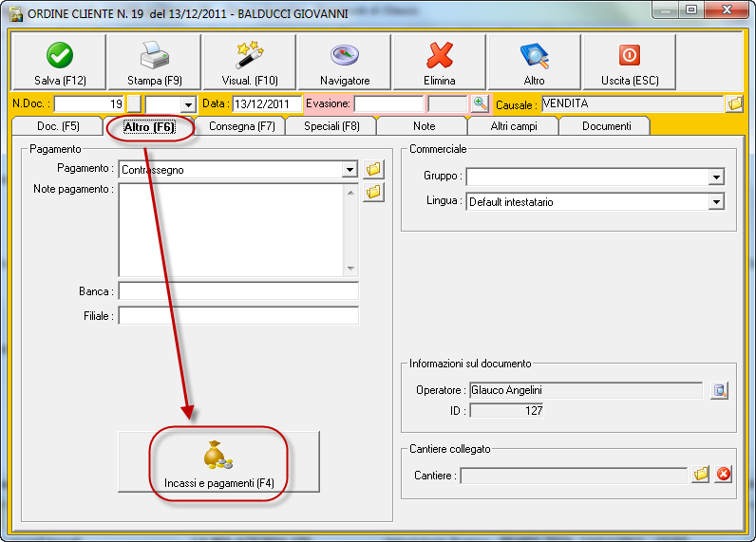Click the Uscita (ESC) exit button
756x542 pixels.
pyautogui.click(x=629, y=62)
